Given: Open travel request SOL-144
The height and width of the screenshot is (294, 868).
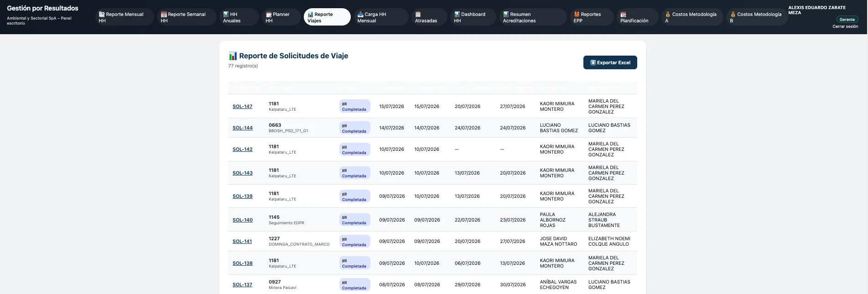Looking at the screenshot, I should coord(242,128).
